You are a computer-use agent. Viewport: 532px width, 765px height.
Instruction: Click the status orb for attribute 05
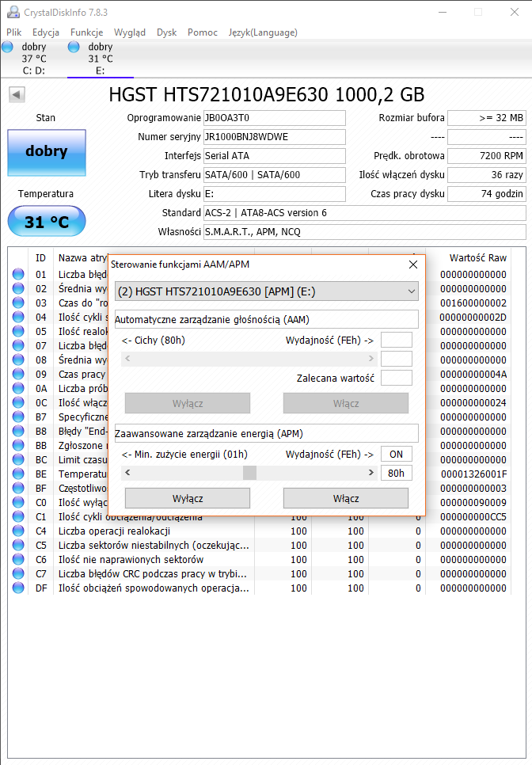18,331
